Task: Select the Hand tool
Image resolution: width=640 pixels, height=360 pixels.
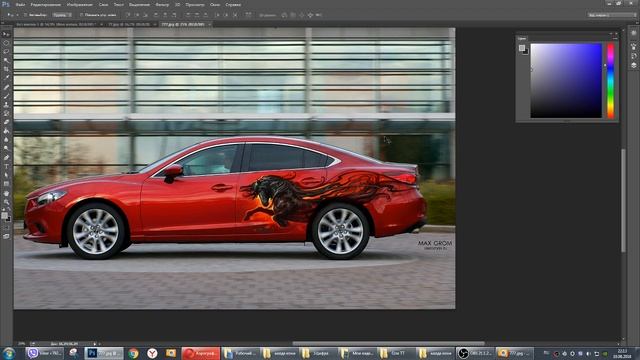Action: point(6,193)
